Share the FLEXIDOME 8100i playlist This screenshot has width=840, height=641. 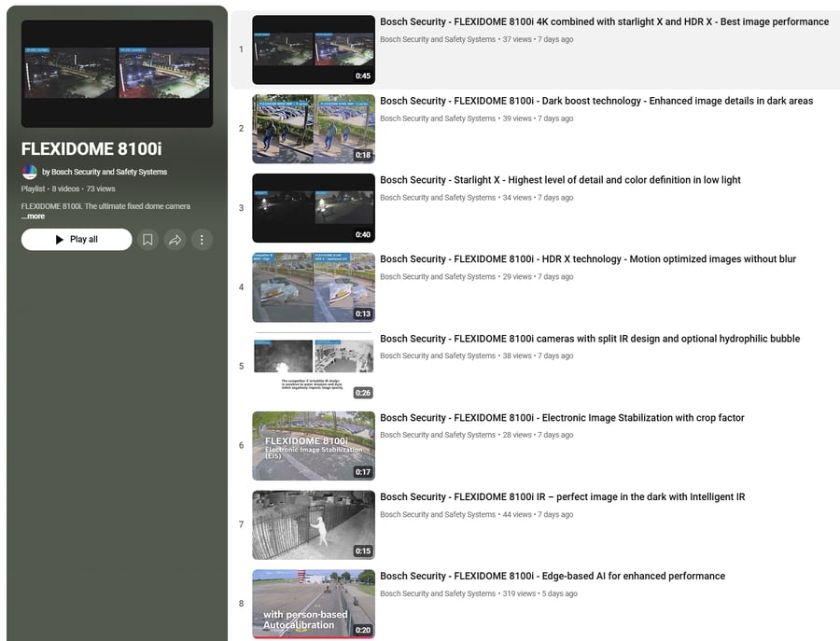click(175, 240)
